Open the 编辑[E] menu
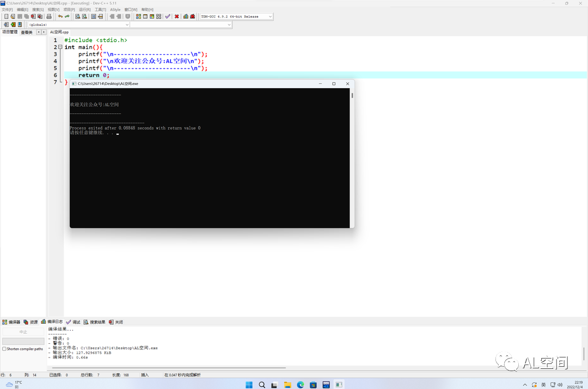The image size is (588, 389). click(x=22, y=9)
